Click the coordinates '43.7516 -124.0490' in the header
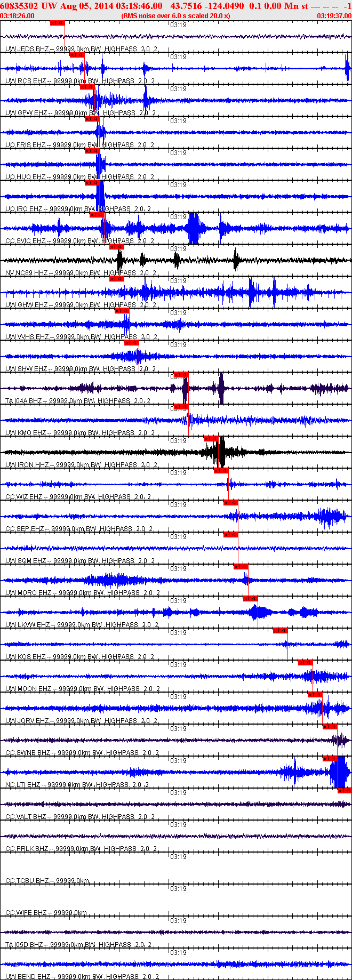 [x=207, y=6]
